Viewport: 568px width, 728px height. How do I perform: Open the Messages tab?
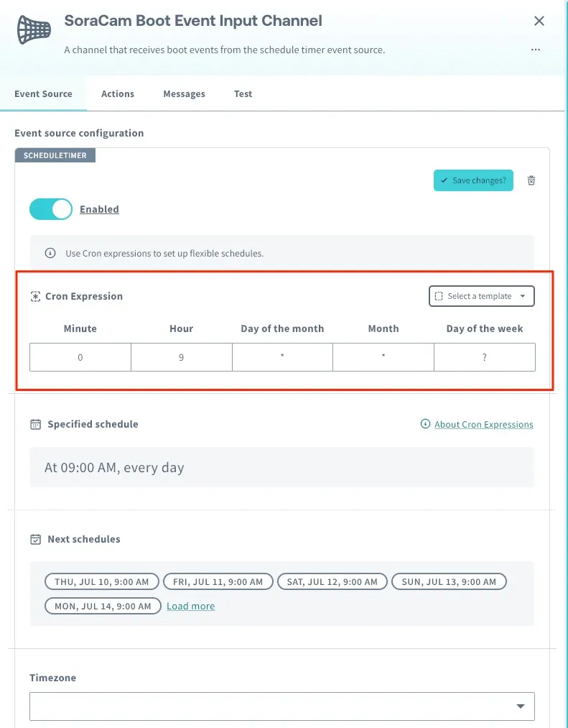tap(185, 94)
